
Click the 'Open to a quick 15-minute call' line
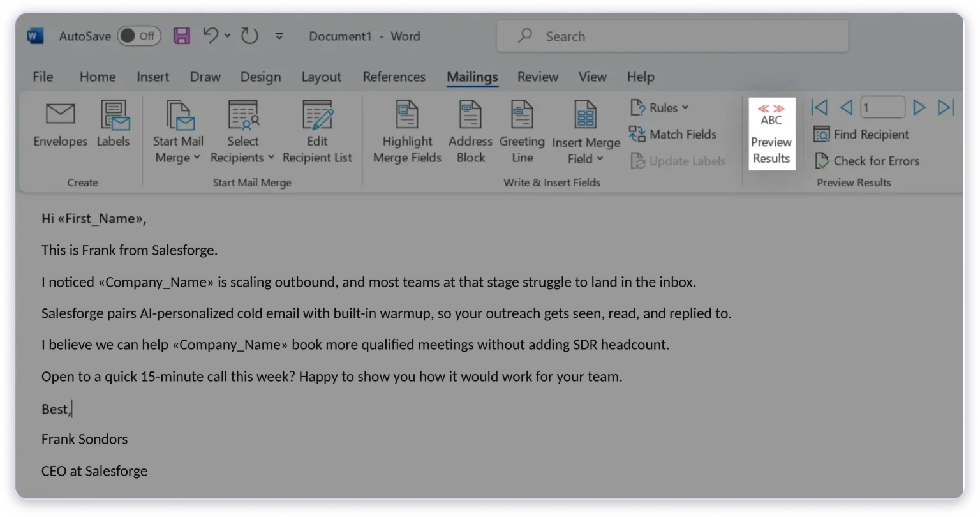(x=332, y=377)
